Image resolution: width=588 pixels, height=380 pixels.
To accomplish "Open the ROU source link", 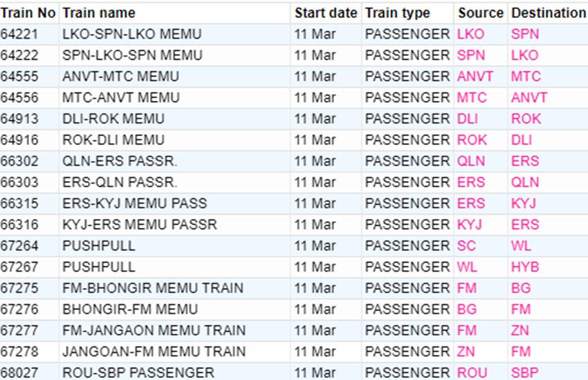I will [472, 372].
